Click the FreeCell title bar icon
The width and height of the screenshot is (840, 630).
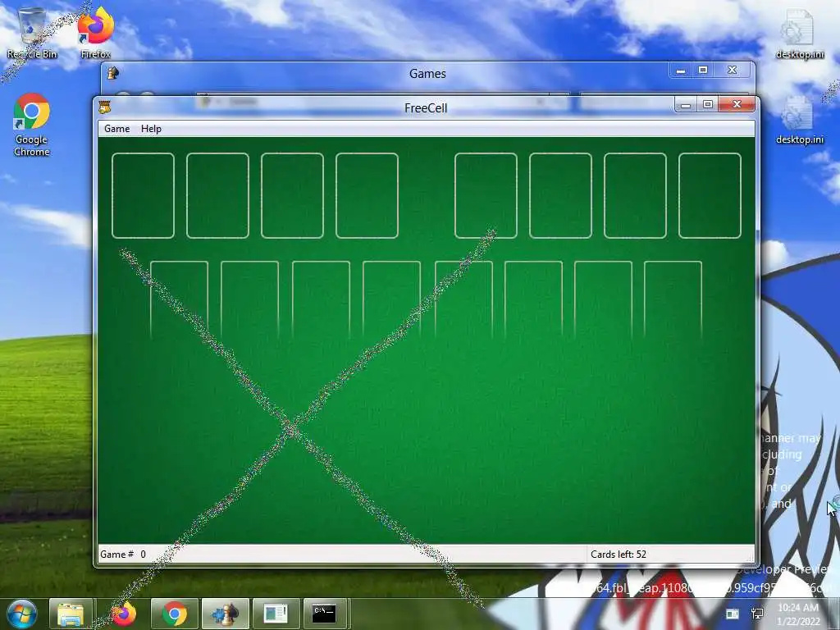pos(105,107)
